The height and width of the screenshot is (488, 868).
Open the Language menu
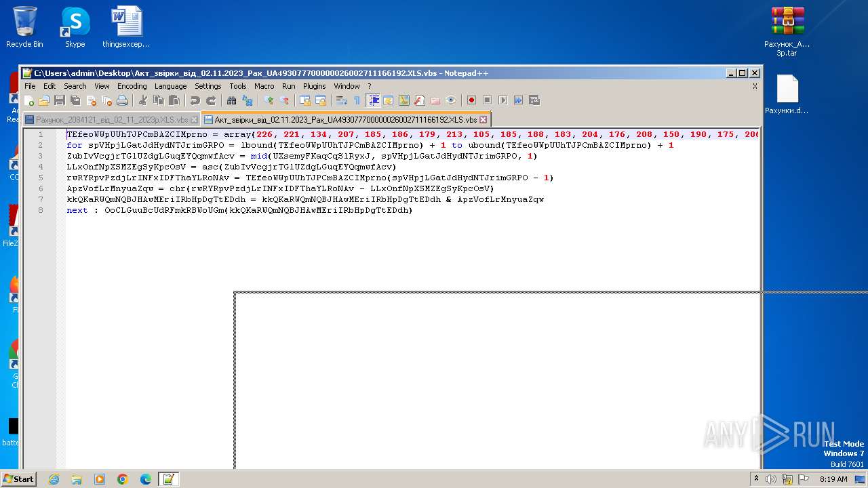click(170, 86)
